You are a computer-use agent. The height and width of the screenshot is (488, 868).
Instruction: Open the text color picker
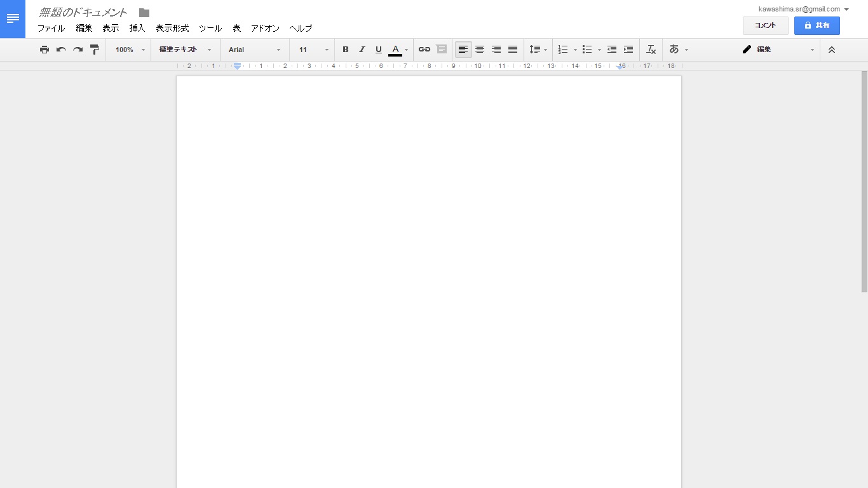tap(398, 50)
